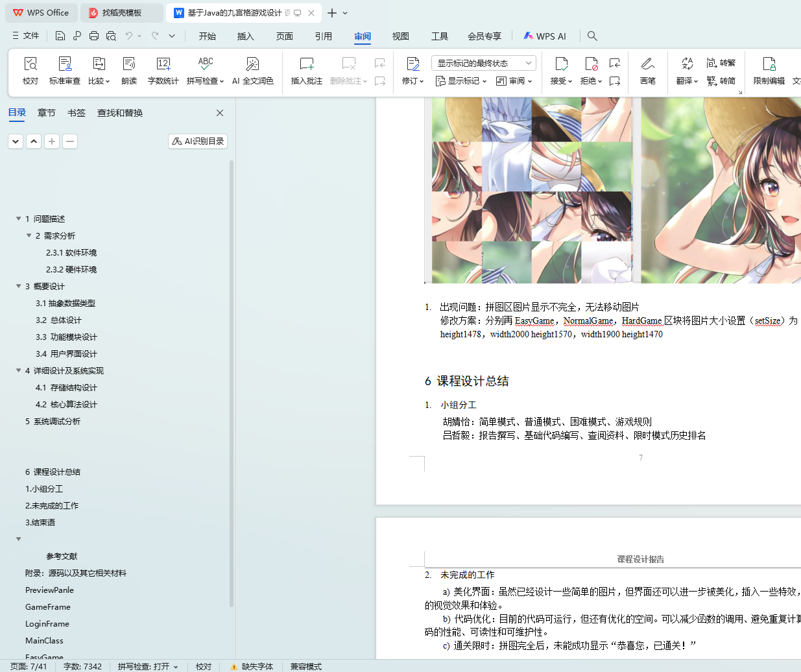Switch to 查找和替换 pane tab

click(120, 113)
